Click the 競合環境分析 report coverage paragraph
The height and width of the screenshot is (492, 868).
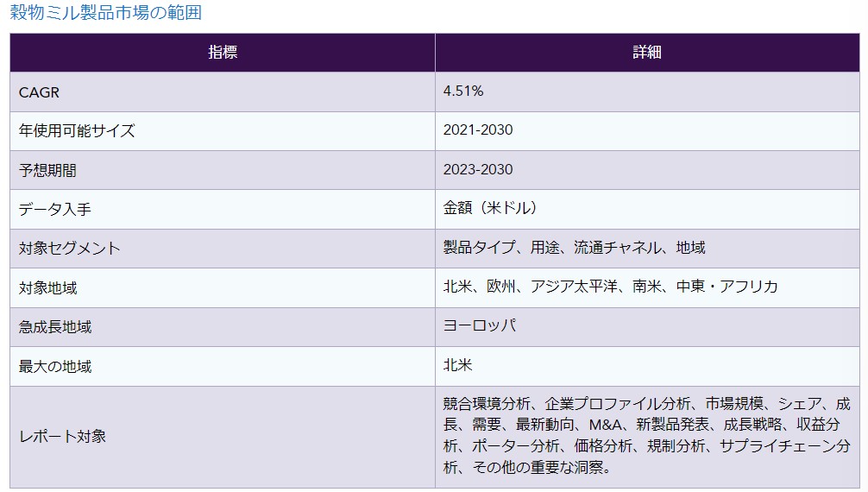[x=646, y=436]
